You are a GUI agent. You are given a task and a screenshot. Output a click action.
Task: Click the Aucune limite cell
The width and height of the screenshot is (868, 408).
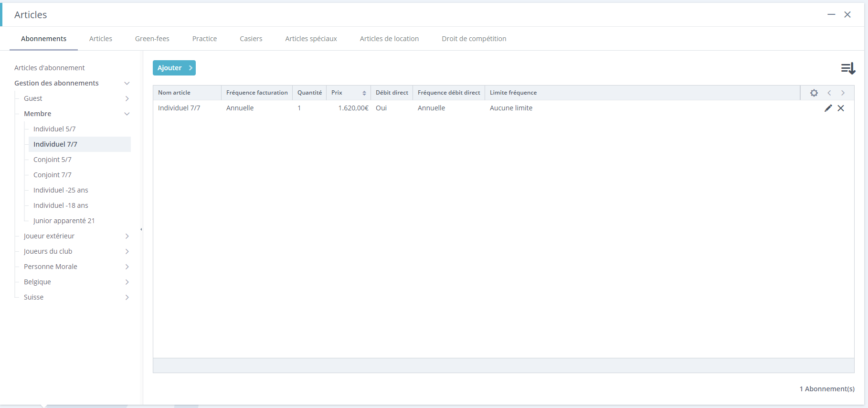(511, 108)
